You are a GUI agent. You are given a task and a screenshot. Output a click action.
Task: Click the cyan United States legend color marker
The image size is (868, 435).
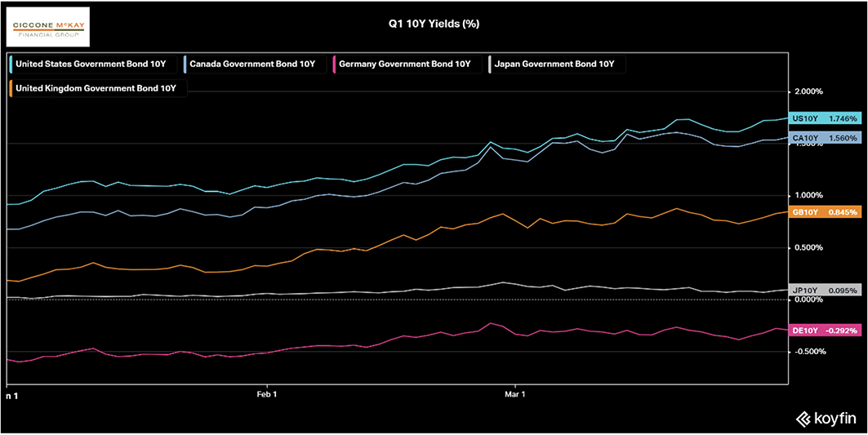tap(11, 64)
